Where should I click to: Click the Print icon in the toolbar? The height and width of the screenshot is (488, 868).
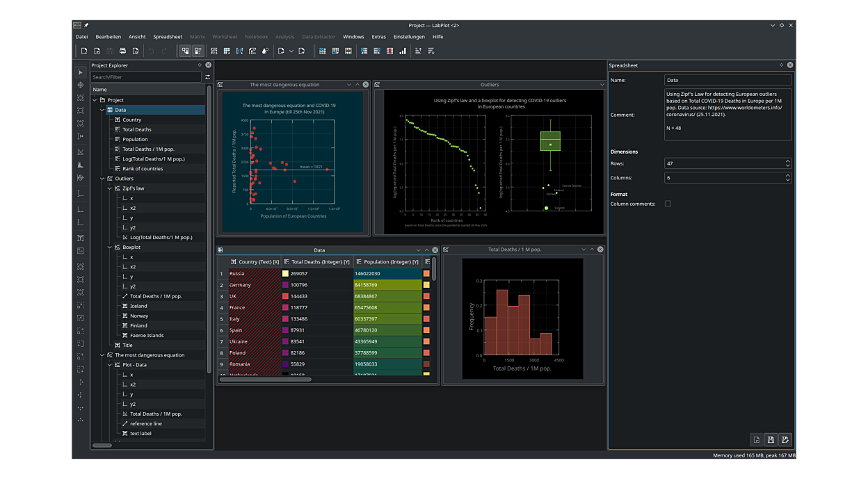[122, 51]
